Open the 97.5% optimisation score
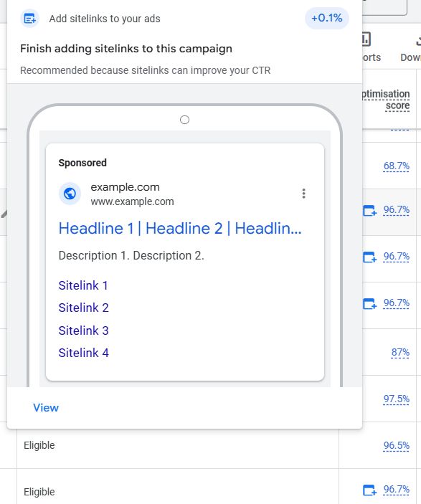This screenshot has height=504, width=421. 396,399
